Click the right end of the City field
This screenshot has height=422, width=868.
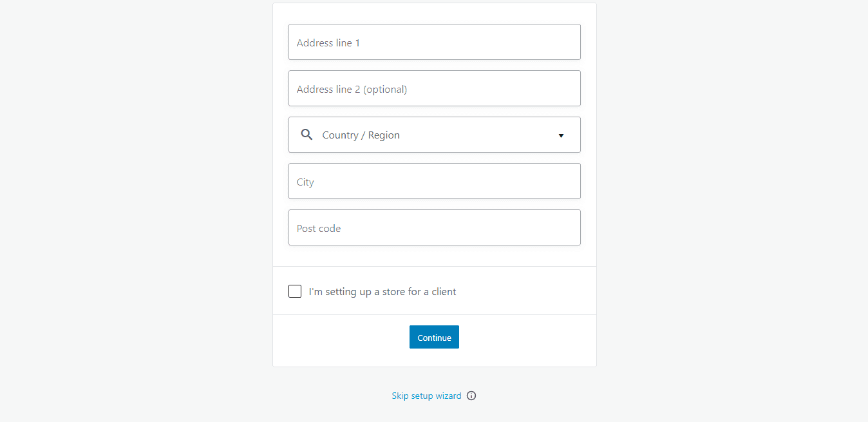(x=567, y=181)
